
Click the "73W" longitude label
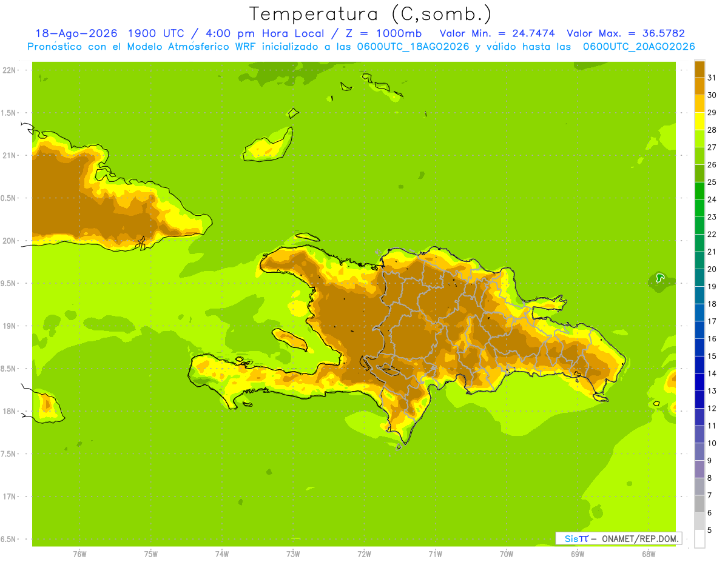click(x=293, y=554)
